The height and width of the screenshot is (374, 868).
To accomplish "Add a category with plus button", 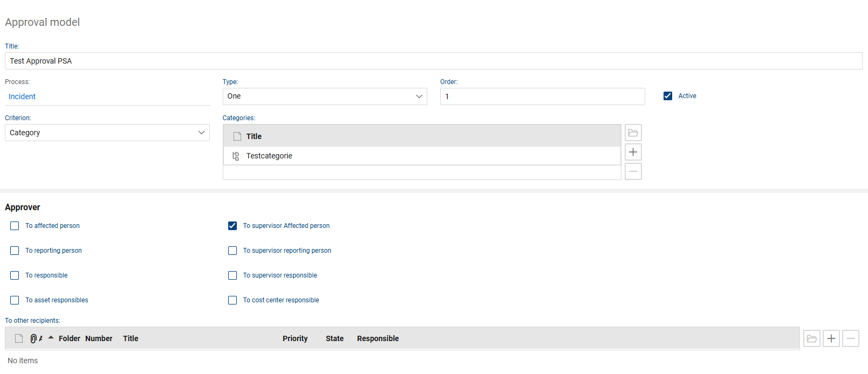I will coord(633,152).
